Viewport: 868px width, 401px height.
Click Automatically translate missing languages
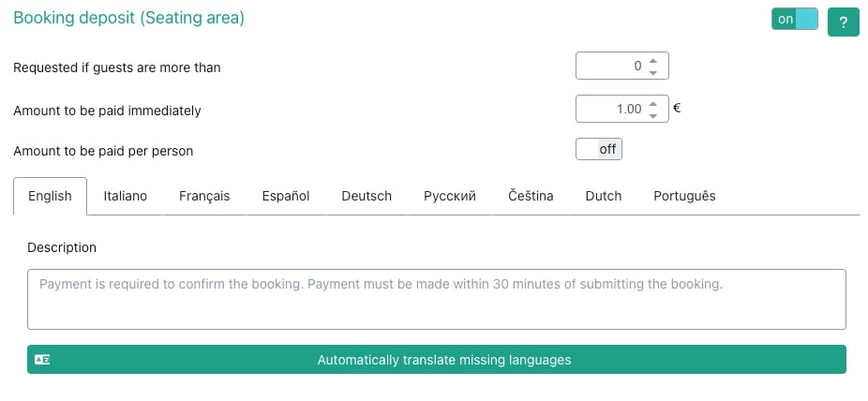click(437, 360)
